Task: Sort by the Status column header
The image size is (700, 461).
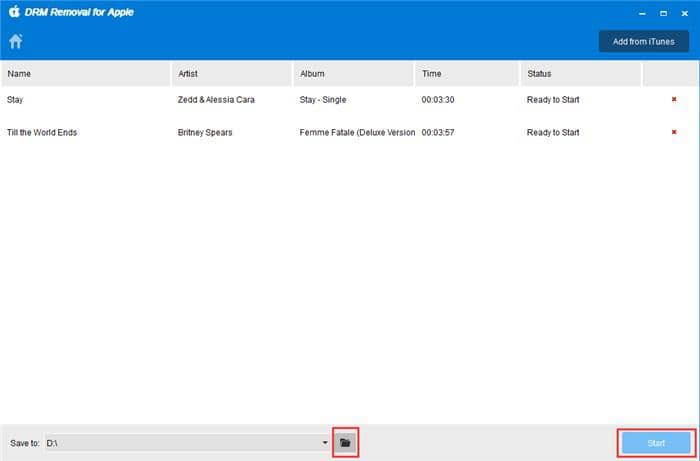Action: (581, 74)
